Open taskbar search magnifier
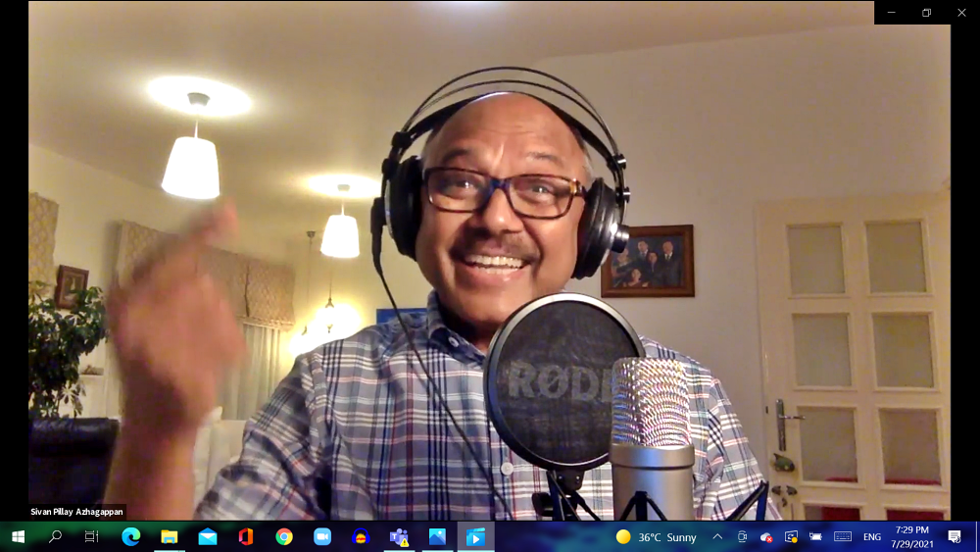The width and height of the screenshot is (980, 552). point(55,536)
